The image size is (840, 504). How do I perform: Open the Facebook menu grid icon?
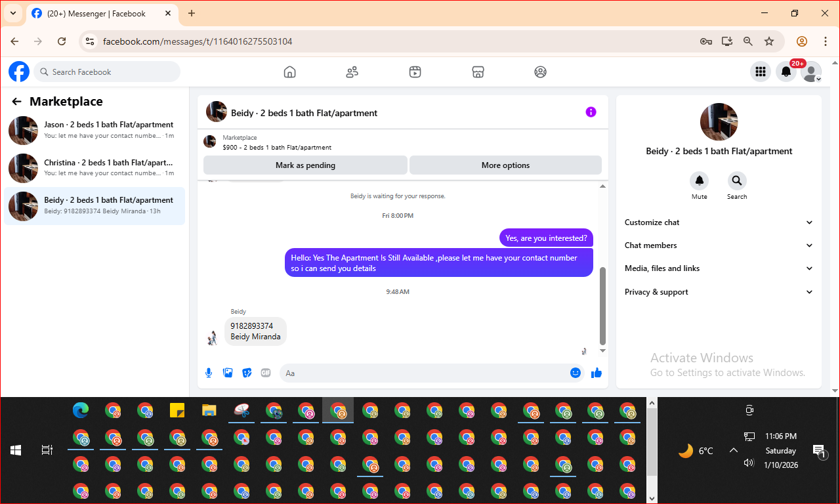761,72
